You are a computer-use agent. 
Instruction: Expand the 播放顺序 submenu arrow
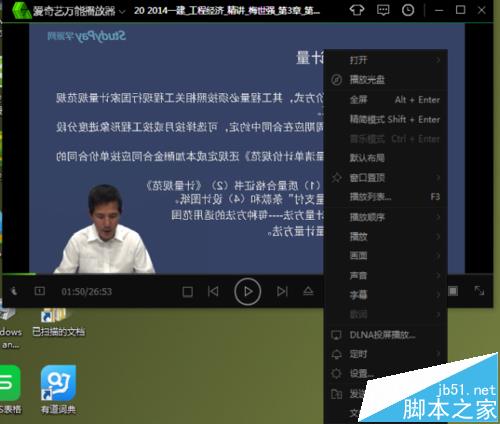(438, 217)
